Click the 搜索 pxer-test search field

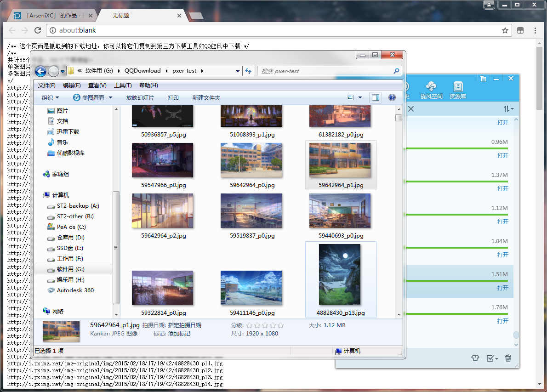[x=325, y=71]
